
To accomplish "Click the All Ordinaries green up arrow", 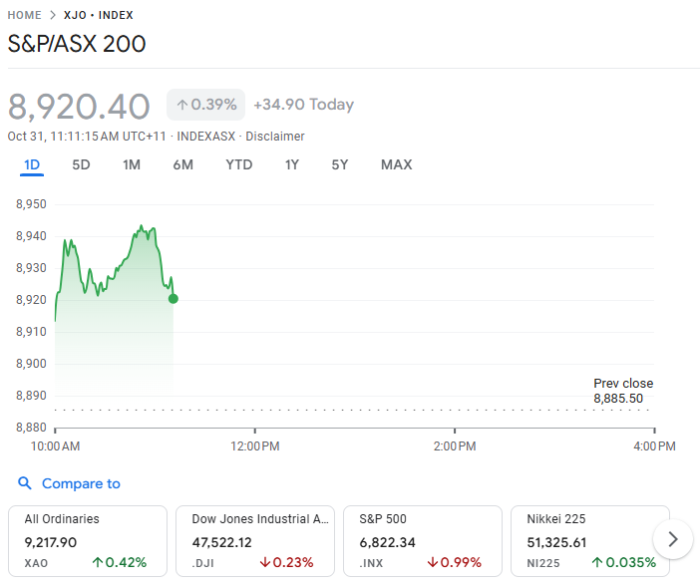I will [x=97, y=562].
